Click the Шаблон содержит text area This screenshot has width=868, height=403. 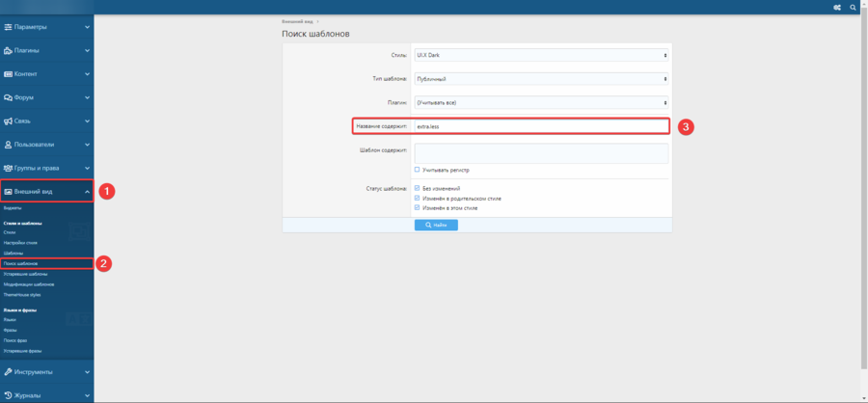tap(541, 153)
